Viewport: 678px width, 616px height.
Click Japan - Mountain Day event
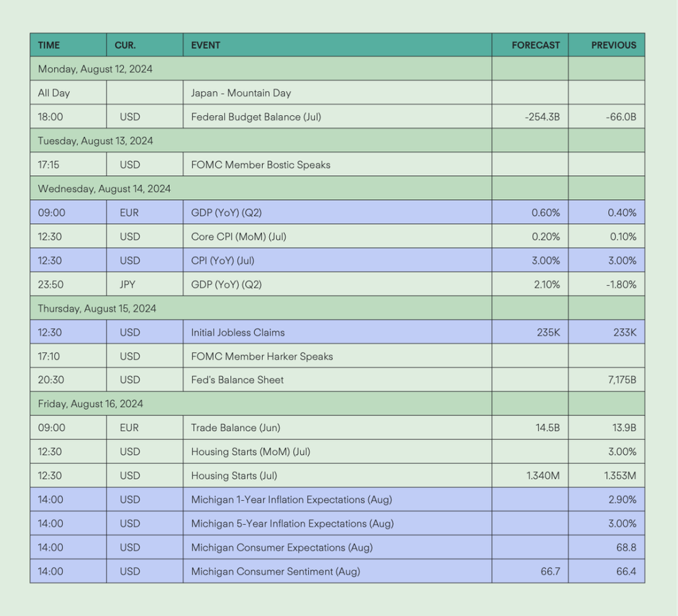coord(241,93)
